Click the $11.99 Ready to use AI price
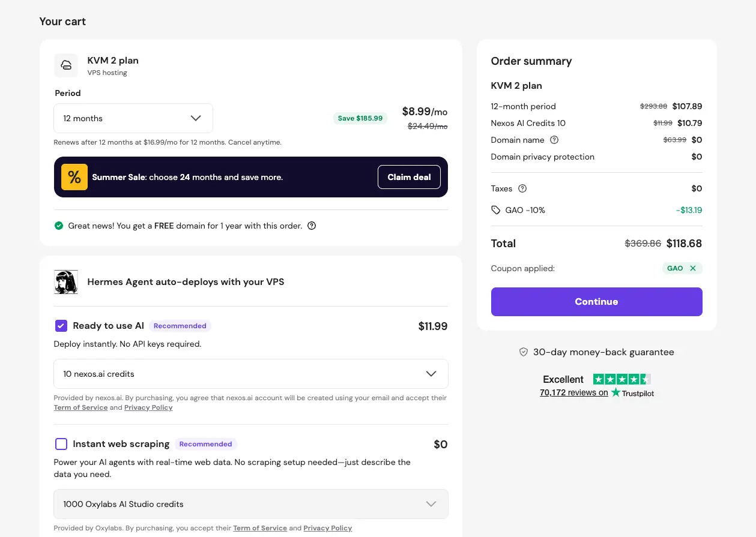The width and height of the screenshot is (756, 537). pos(433,326)
